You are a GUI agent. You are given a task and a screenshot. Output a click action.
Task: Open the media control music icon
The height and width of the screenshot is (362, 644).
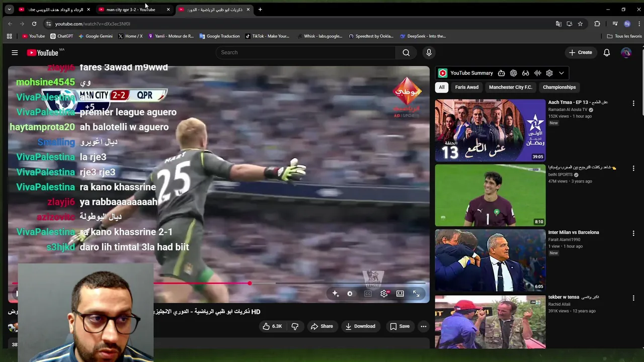[615, 24]
